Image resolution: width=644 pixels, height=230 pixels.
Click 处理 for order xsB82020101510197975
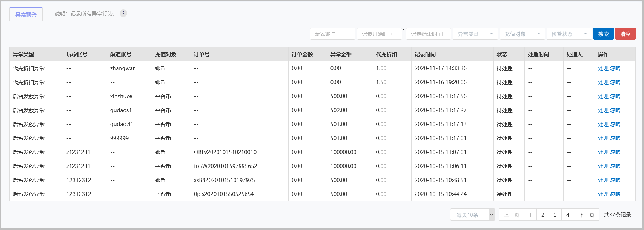point(603,180)
